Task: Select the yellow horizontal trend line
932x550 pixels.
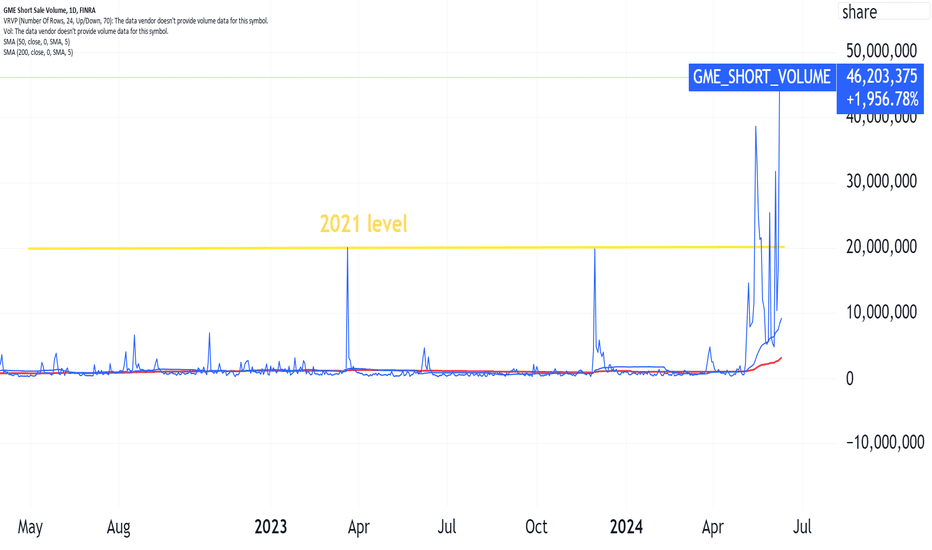Action: [406, 247]
